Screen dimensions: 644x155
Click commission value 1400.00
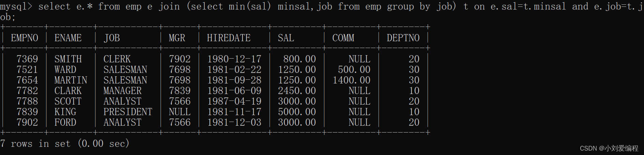coord(351,80)
